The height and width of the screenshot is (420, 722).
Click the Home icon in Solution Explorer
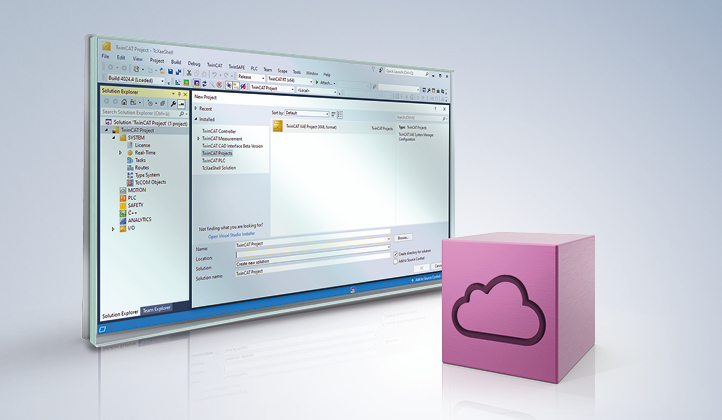click(x=124, y=102)
